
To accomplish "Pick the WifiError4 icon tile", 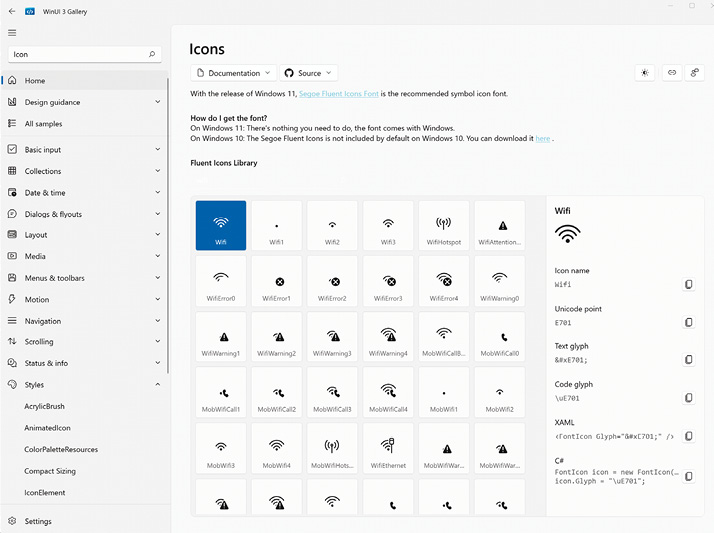I will pos(444,281).
